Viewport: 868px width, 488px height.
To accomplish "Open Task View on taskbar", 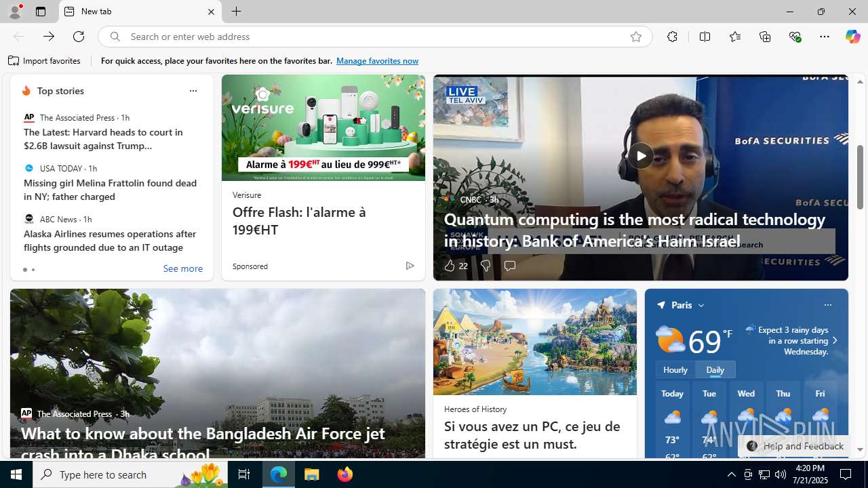I will click(x=244, y=474).
